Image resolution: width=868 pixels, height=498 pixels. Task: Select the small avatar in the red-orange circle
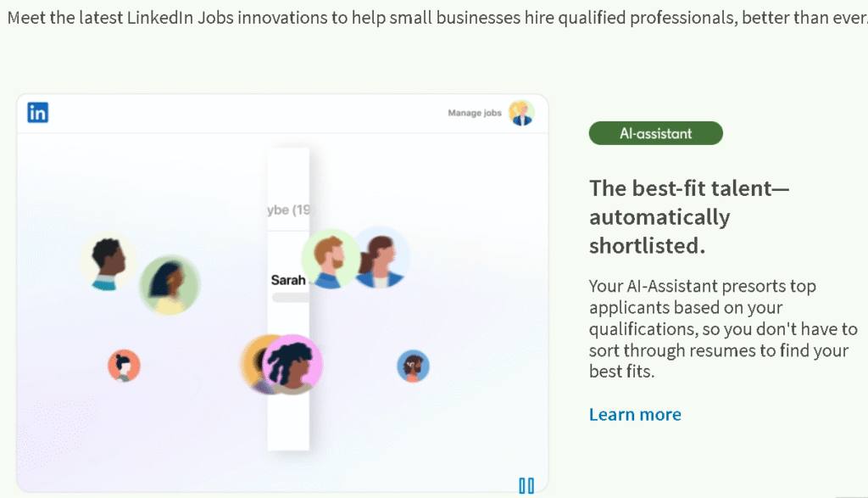tap(124, 366)
